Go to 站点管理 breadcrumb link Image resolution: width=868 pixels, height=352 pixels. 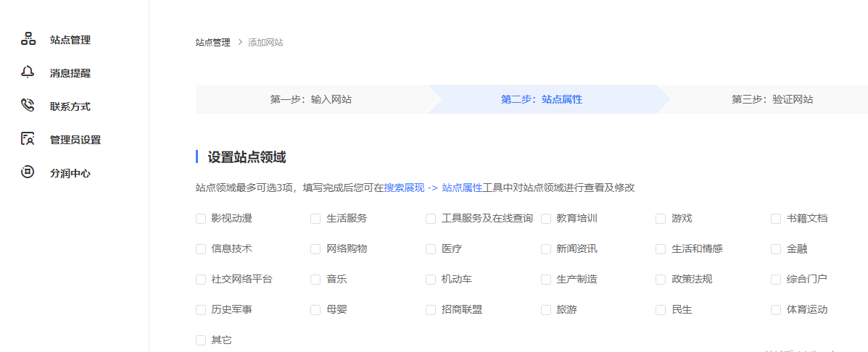click(x=212, y=42)
